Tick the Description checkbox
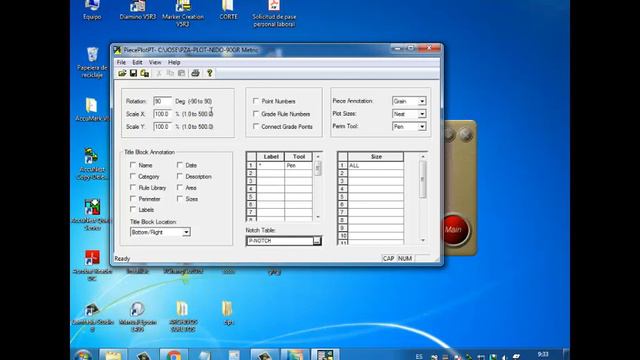The width and height of the screenshot is (640, 360). pos(180,176)
